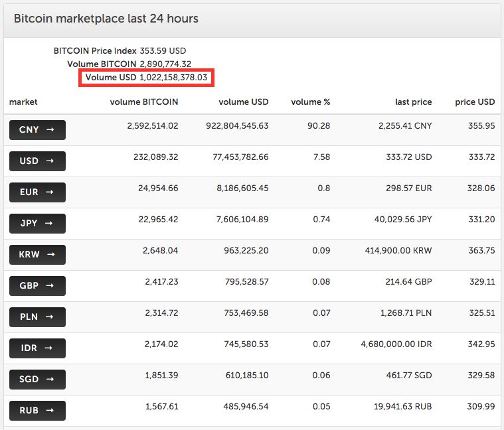Click the 'volume %' column header
This screenshot has height=430, width=504.
(x=310, y=102)
